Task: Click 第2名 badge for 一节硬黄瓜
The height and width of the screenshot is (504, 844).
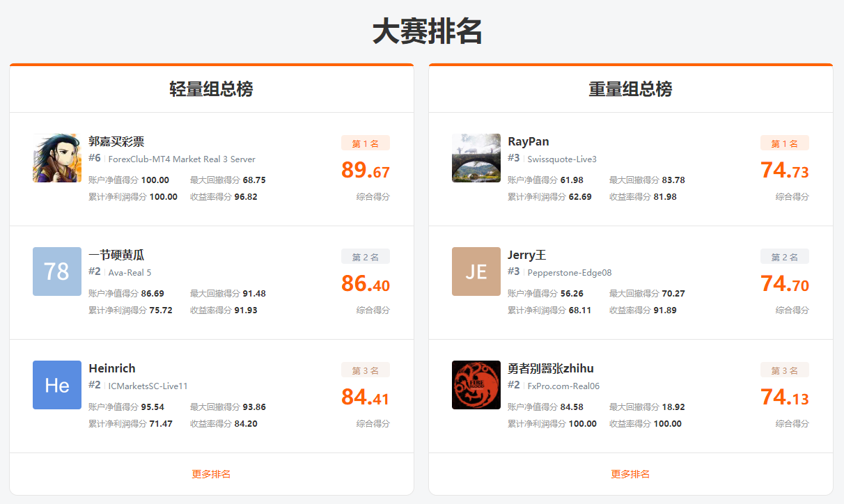Action: point(366,257)
